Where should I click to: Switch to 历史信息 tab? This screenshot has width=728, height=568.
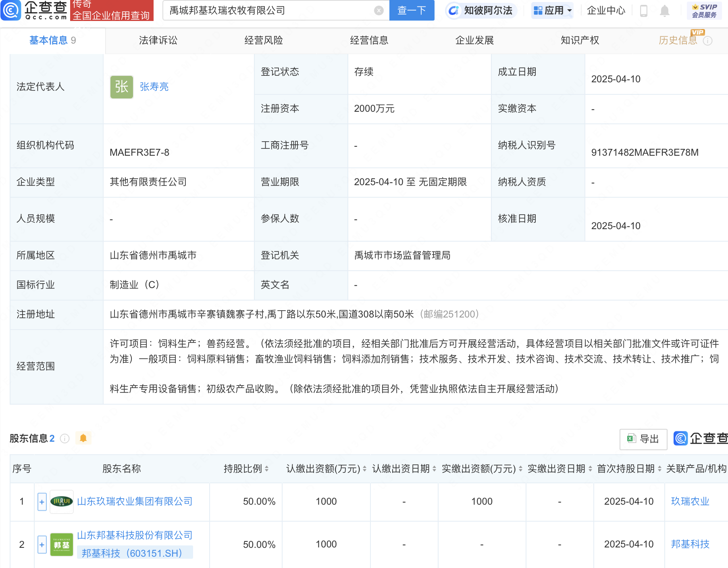[x=678, y=40]
